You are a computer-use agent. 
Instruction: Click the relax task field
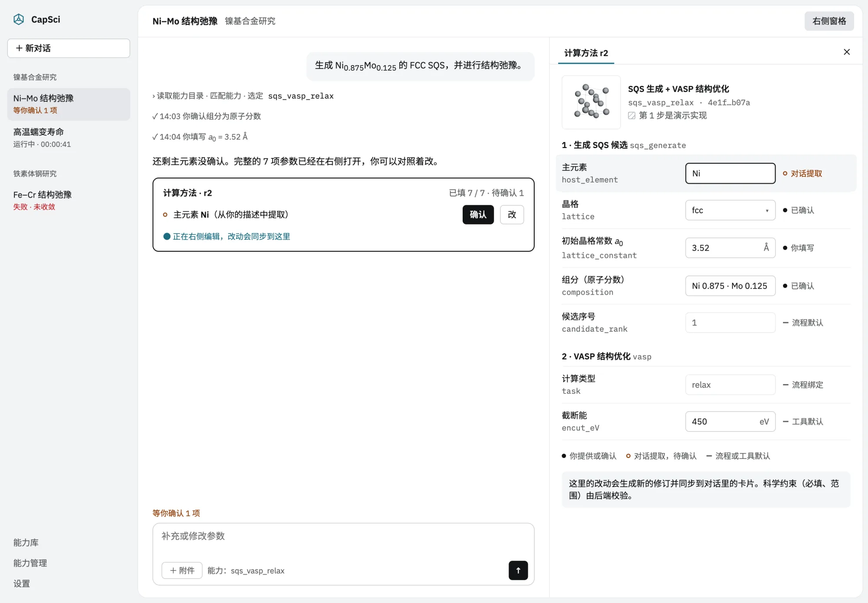click(x=730, y=385)
